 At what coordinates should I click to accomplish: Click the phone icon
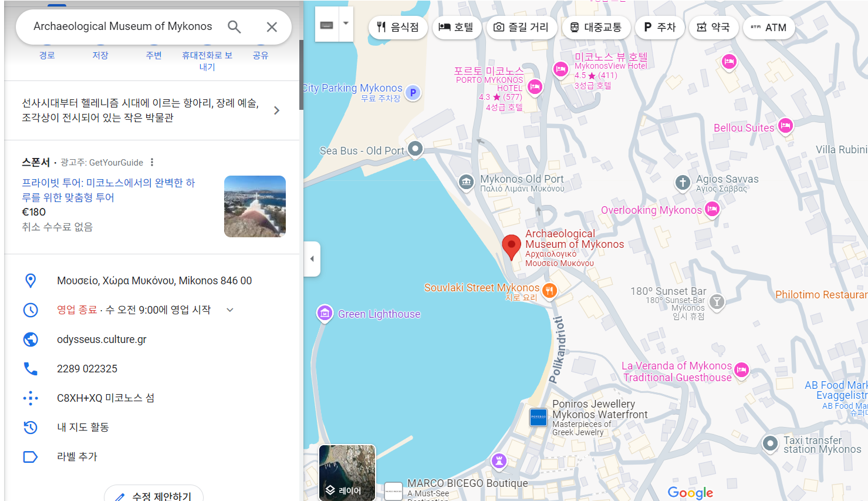click(x=31, y=369)
